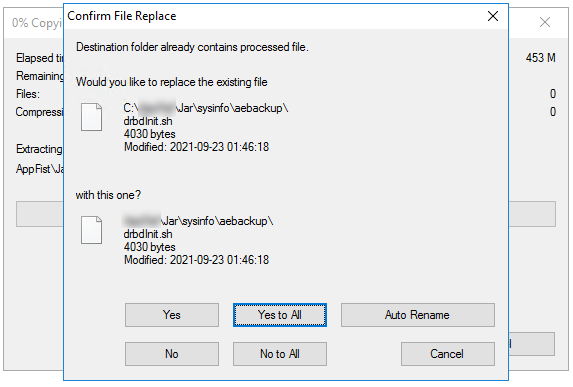Click the Destination folder already contains message
573x387 pixels.
click(192, 47)
